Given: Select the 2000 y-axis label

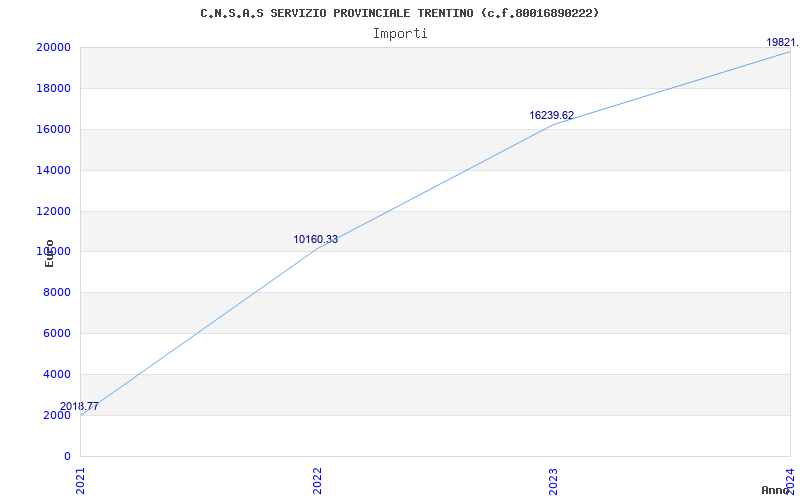Looking at the screenshot, I should click(x=56, y=415).
